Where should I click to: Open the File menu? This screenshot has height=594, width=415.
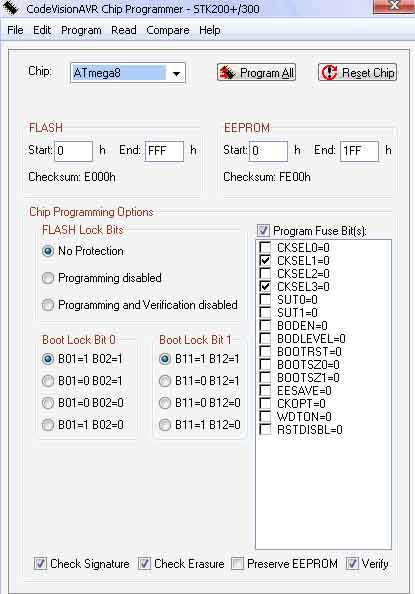pyautogui.click(x=15, y=30)
